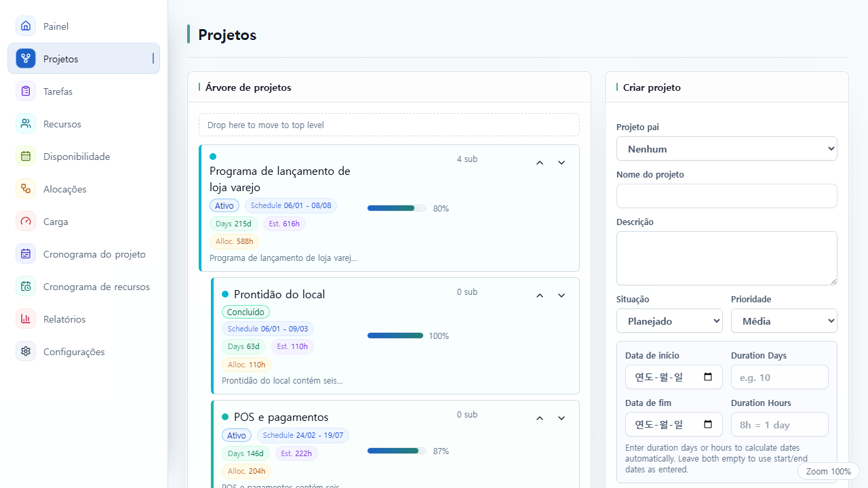Click the Recursos people icon
The width and height of the screenshot is (868, 488).
[x=26, y=124]
